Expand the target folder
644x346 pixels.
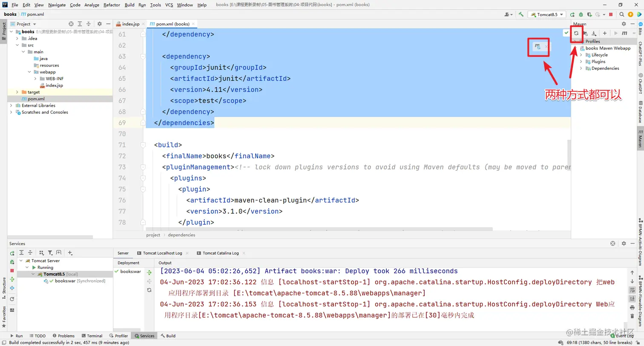17,92
